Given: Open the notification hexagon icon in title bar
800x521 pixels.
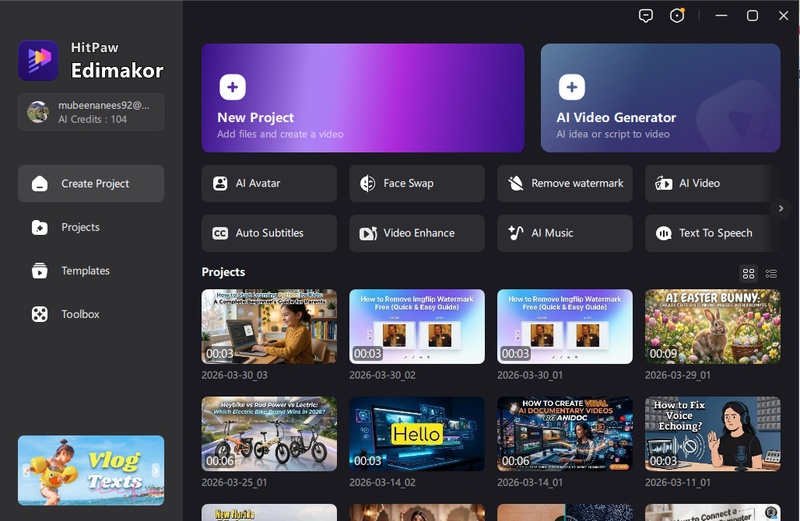Looking at the screenshot, I should tap(677, 15).
